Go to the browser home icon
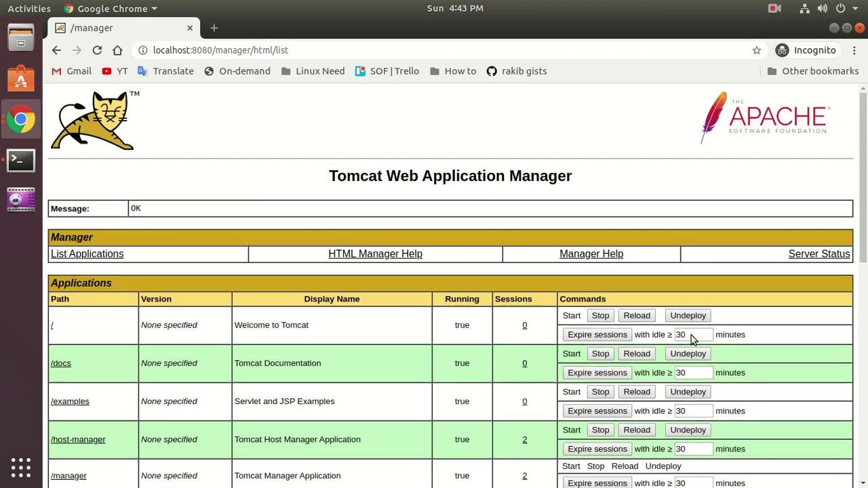The width and height of the screenshot is (868, 488). click(x=117, y=50)
